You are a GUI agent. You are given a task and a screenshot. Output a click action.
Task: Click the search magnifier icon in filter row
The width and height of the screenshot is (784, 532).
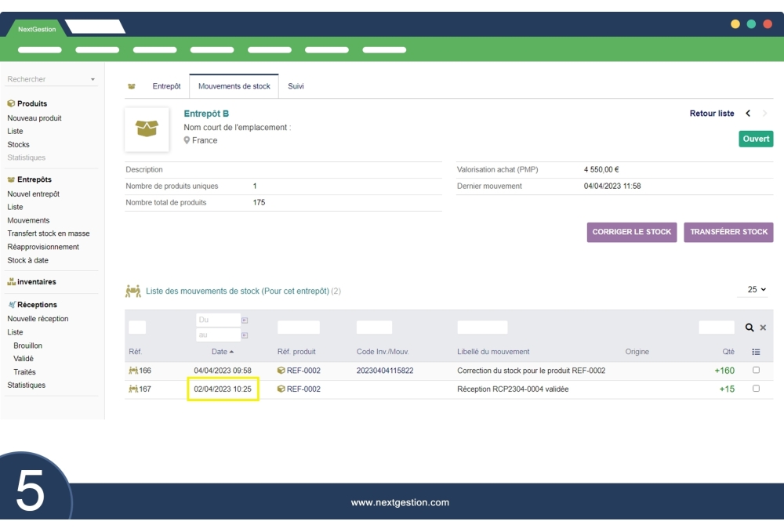coord(750,328)
